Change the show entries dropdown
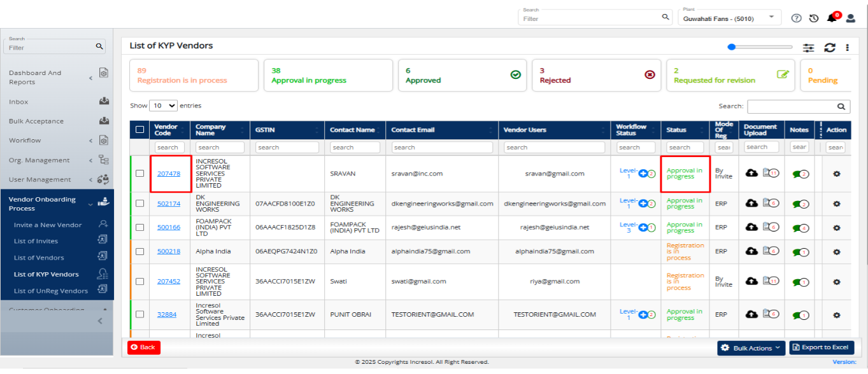This screenshot has height=374, width=868. click(x=164, y=106)
